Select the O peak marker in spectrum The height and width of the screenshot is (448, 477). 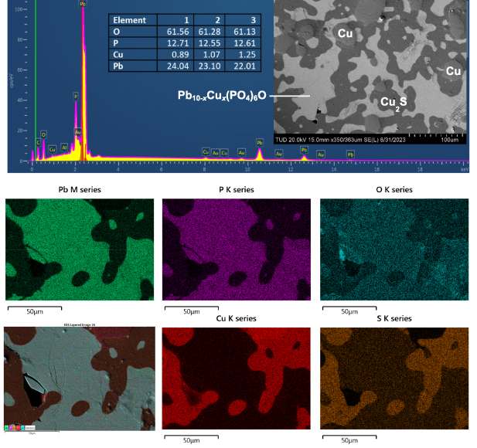coord(43,134)
